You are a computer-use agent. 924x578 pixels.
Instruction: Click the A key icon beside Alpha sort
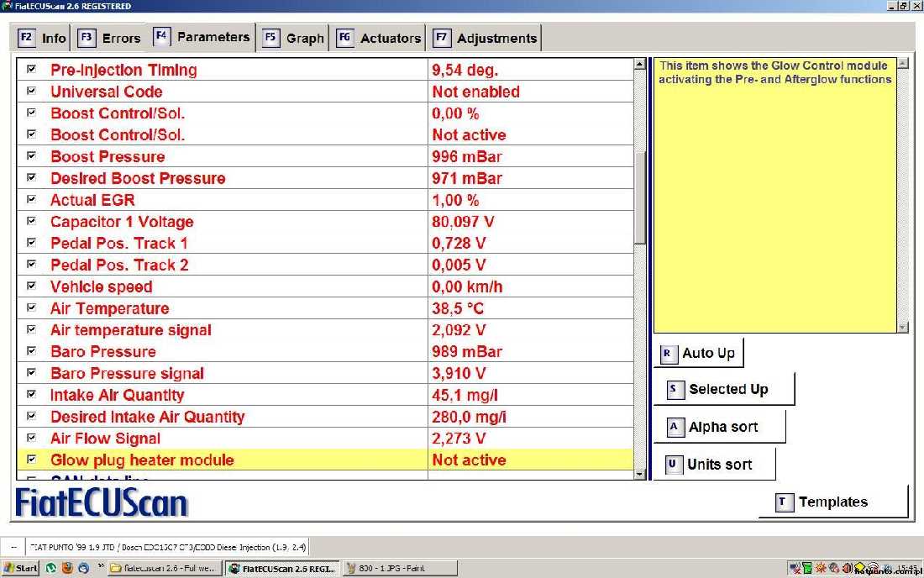coord(675,427)
